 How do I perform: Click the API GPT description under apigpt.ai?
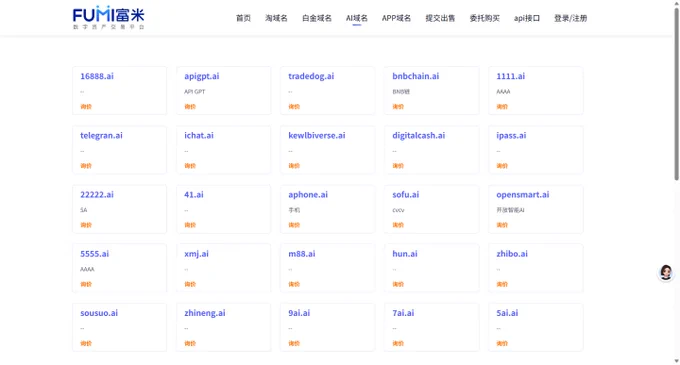[195, 92]
